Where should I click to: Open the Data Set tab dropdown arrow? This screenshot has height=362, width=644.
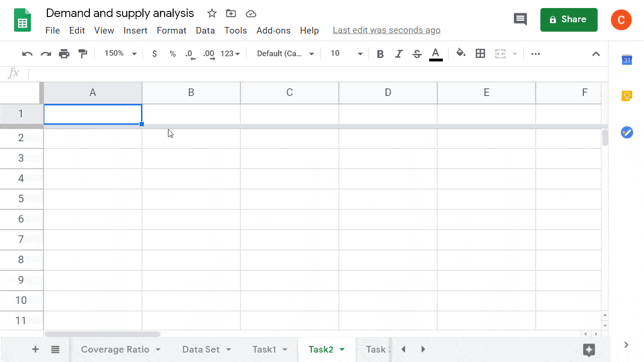click(x=229, y=350)
